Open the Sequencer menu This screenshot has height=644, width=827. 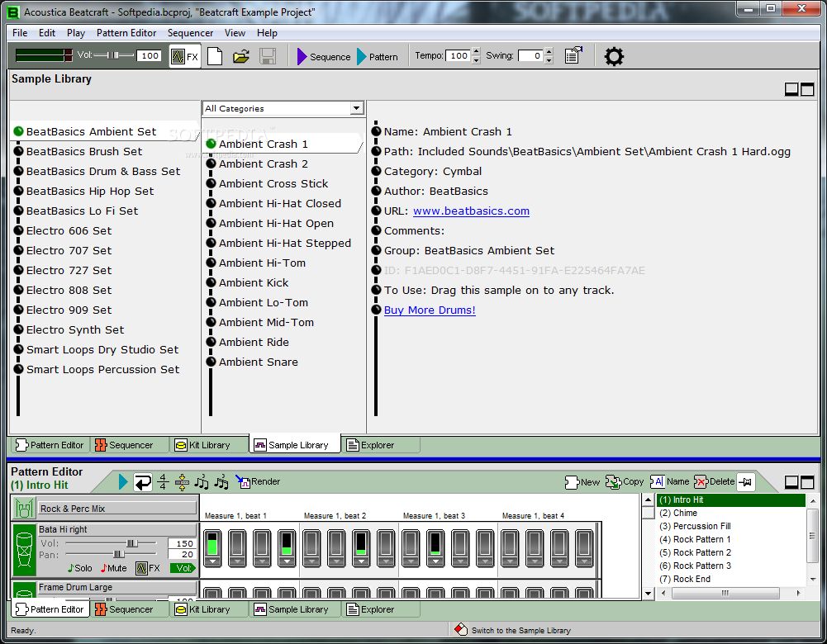tap(190, 33)
